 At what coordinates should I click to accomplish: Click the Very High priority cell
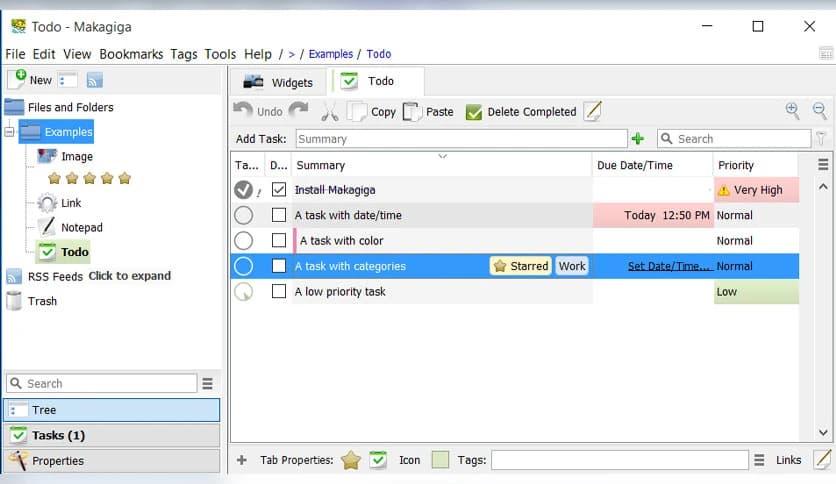tap(756, 190)
